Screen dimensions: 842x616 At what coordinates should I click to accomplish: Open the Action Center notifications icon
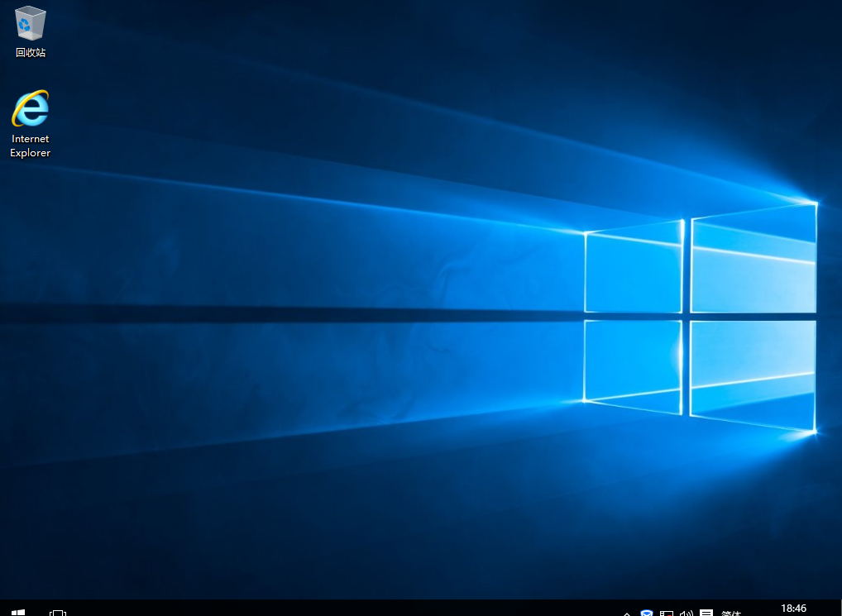click(706, 613)
